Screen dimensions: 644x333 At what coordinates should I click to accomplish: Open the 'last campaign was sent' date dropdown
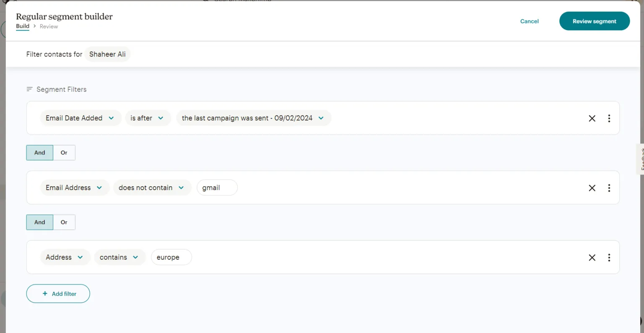(253, 118)
